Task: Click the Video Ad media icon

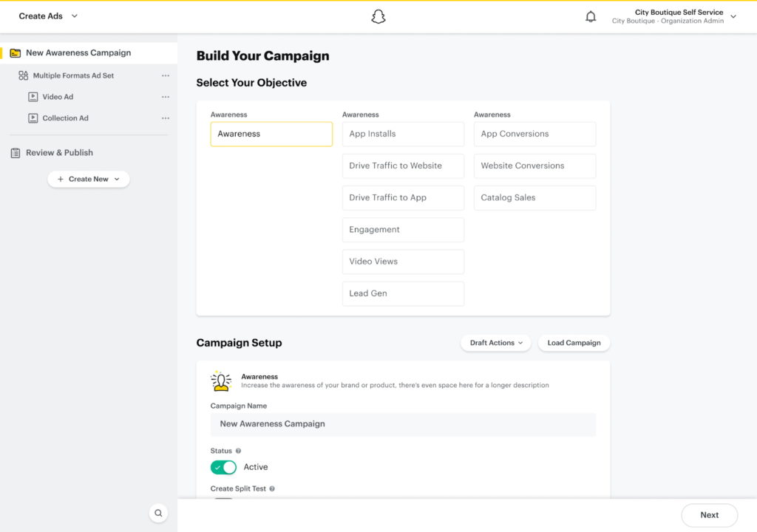Action: click(32, 96)
